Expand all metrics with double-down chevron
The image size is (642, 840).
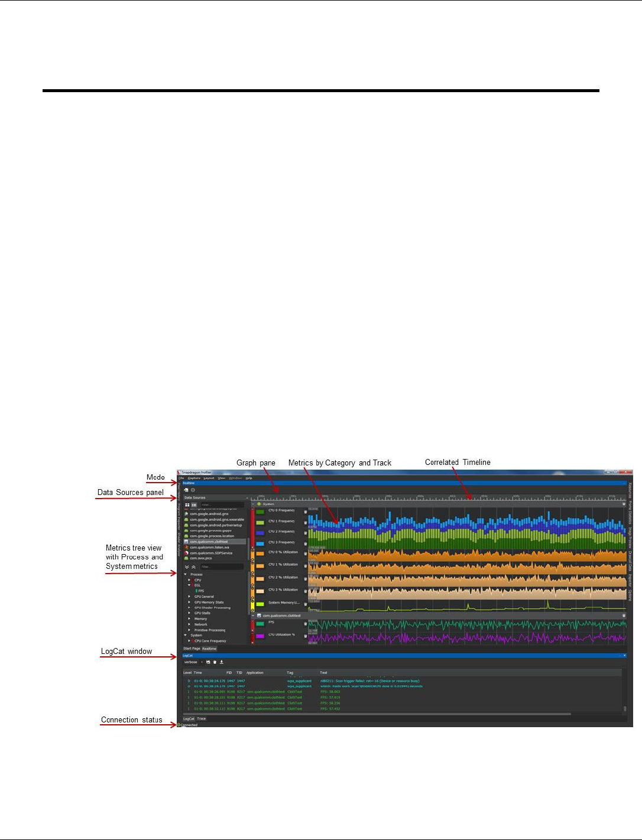(x=187, y=567)
